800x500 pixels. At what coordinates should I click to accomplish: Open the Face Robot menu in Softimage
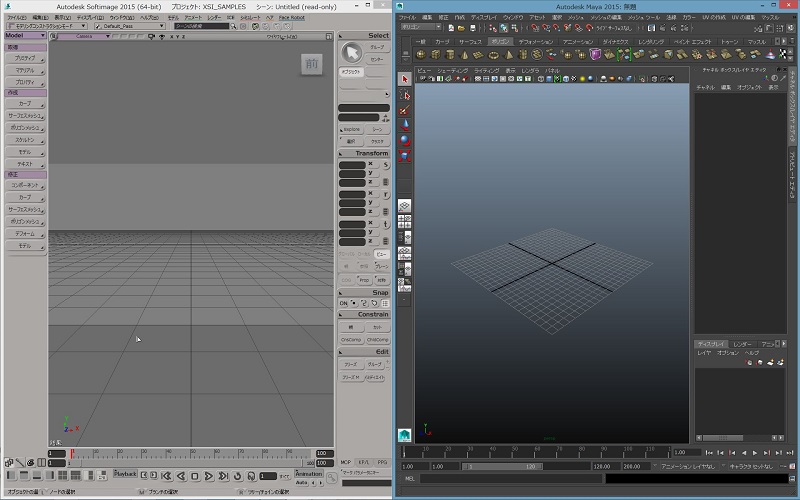[291, 17]
